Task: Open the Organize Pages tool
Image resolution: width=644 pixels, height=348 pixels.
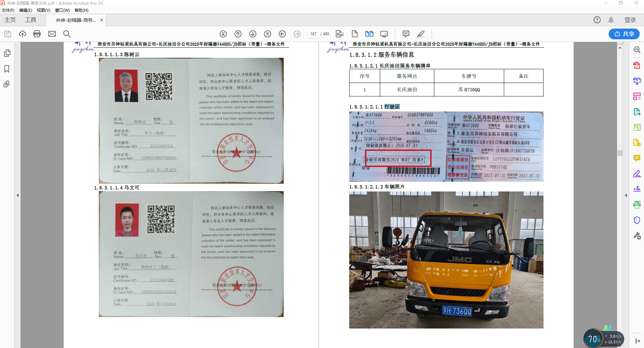Action: click(637, 127)
